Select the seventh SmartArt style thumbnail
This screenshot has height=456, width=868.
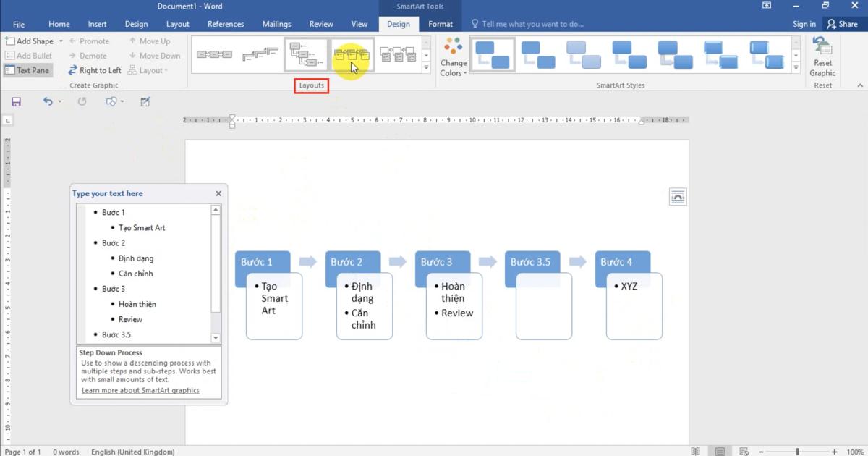coord(766,55)
